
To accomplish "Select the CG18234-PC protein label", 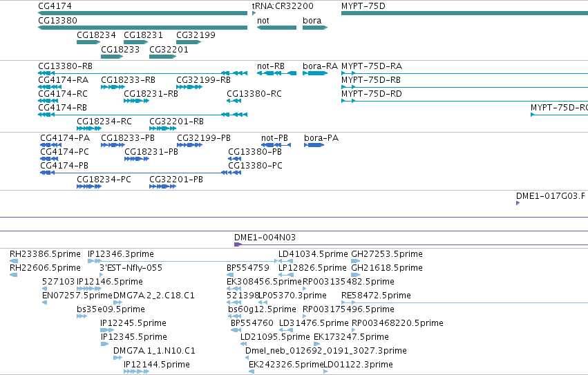I will coord(104,180).
